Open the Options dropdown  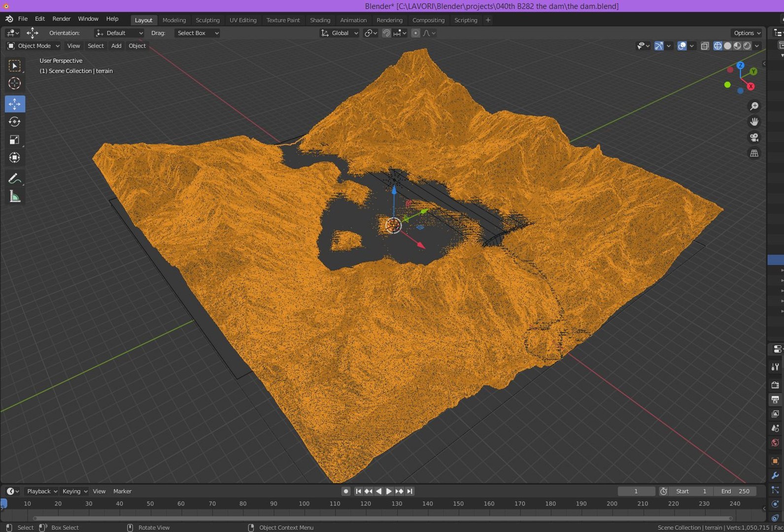coord(747,33)
